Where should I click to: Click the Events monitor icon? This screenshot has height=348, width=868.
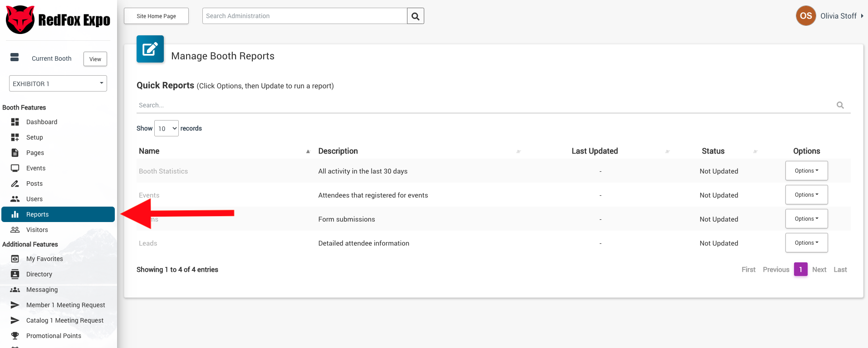(x=15, y=168)
